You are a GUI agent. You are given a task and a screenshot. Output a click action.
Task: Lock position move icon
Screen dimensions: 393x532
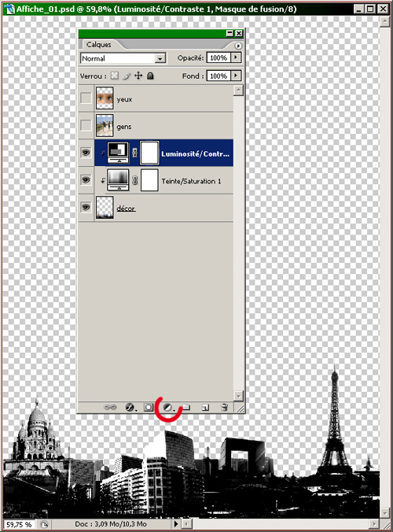point(138,76)
